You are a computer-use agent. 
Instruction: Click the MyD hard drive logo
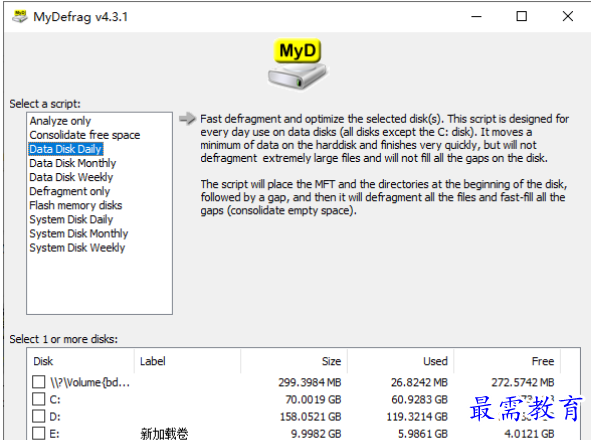click(297, 63)
